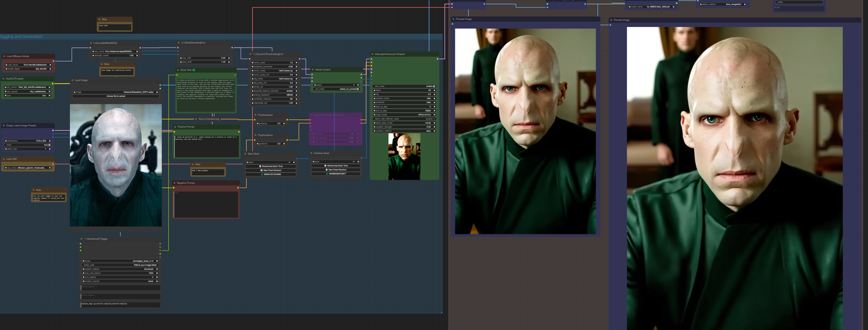Click choose file to upload button
Viewport: 868px width, 330px height.
tap(116, 96)
